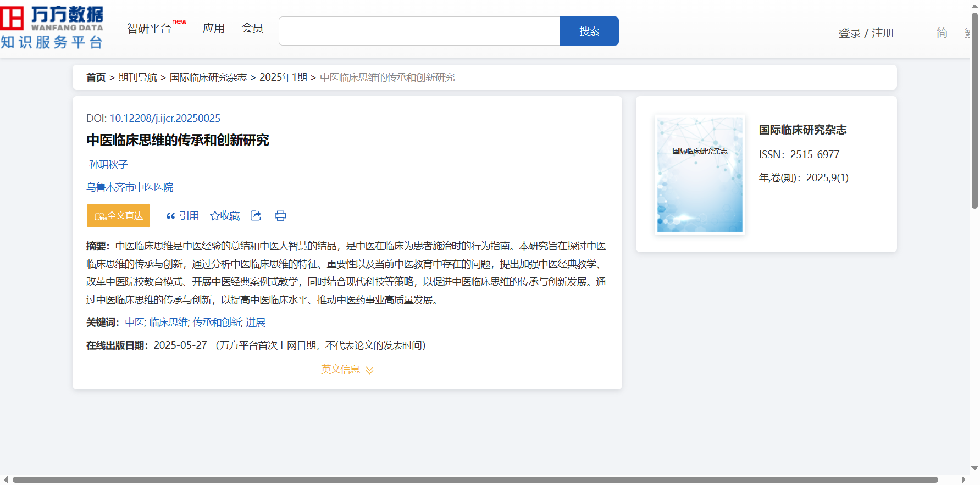Open keyword 临床思维 link
Viewport: 980px width, 485px height.
[x=168, y=322]
